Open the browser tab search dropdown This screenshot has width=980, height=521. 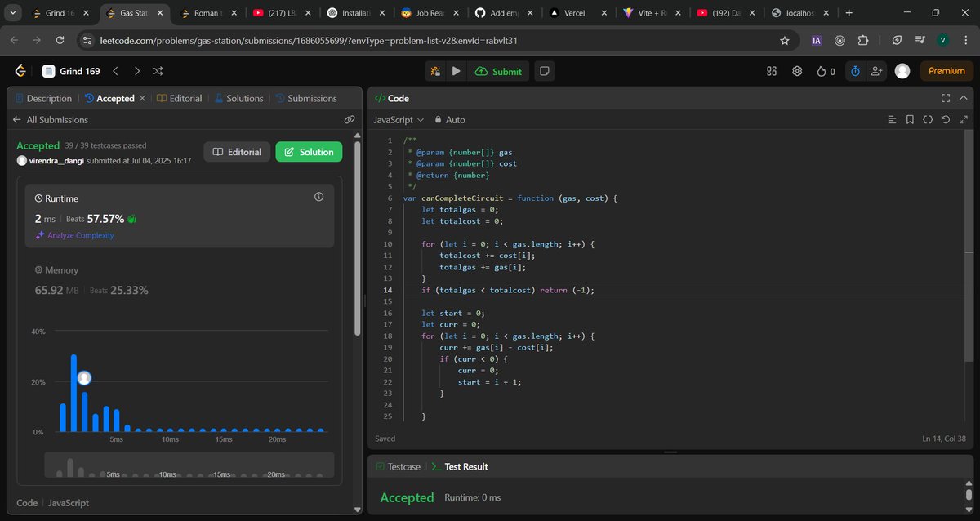pos(13,13)
